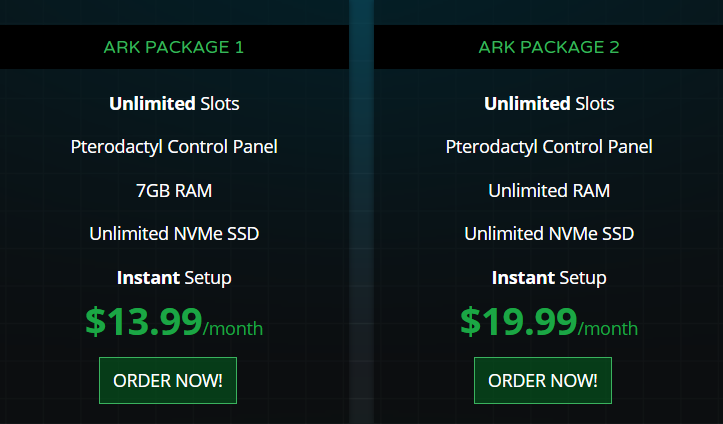Viewport: 723px width, 424px height.
Task: Click Instant Setup in Package 2
Action: point(549,277)
